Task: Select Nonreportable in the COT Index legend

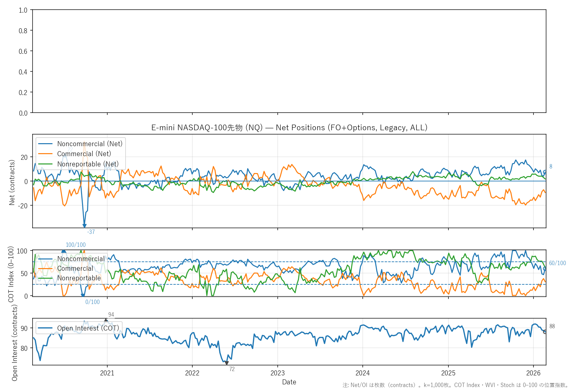Action: click(x=79, y=278)
